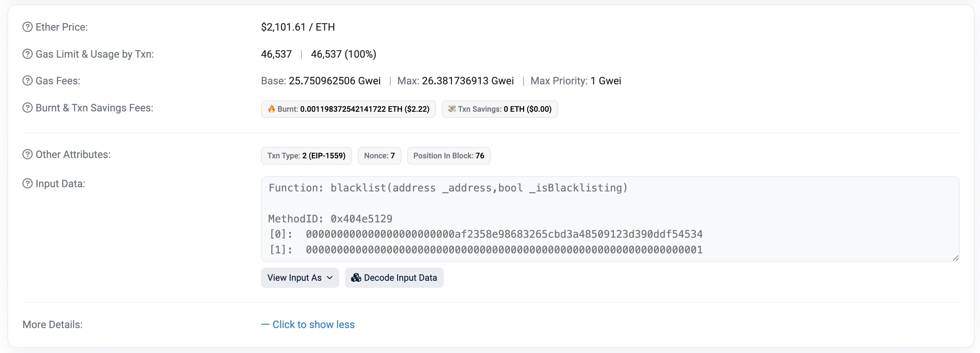This screenshot has height=353, width=980.
Task: Click the cubes icon on Decode Input Data
Action: [356, 278]
